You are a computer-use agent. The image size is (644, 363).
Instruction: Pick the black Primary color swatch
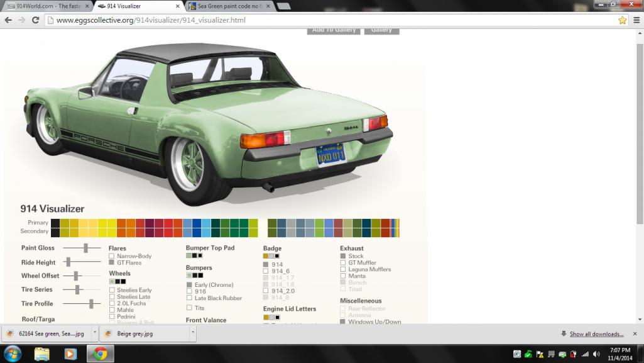click(x=55, y=223)
